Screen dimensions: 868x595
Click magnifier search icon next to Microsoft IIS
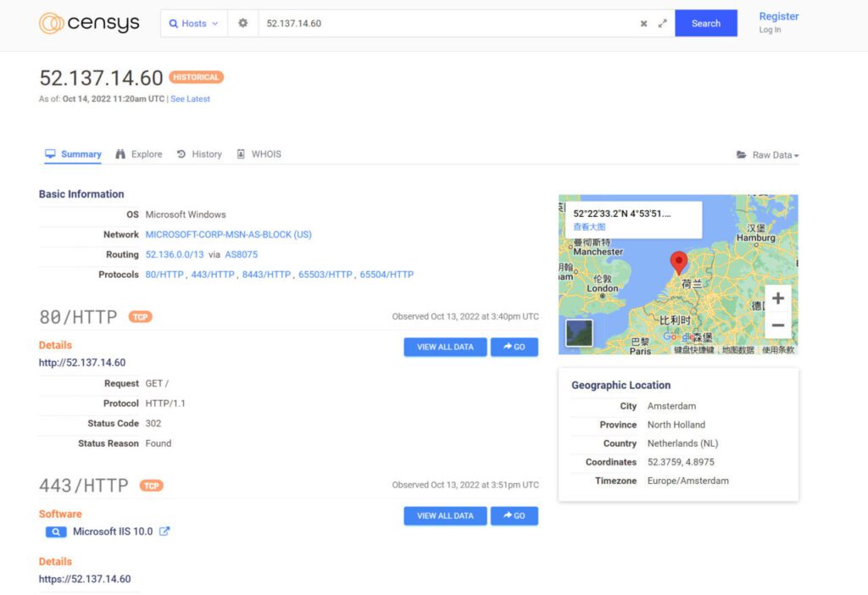56,532
